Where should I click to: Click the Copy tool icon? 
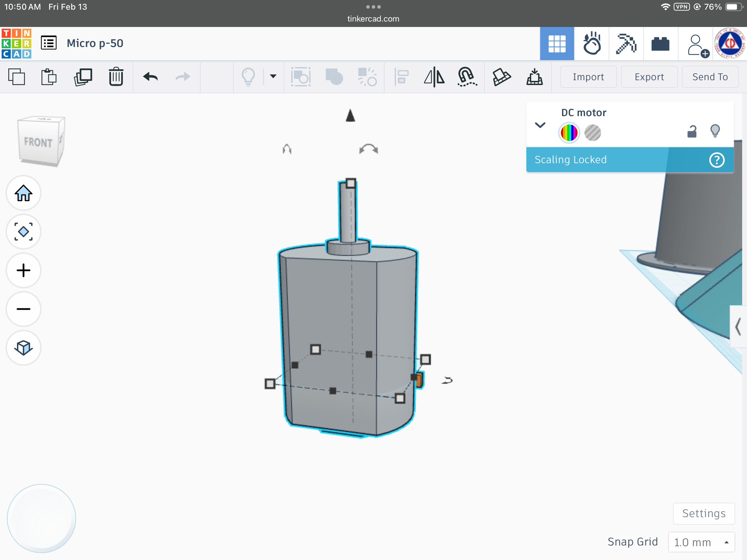(x=17, y=77)
